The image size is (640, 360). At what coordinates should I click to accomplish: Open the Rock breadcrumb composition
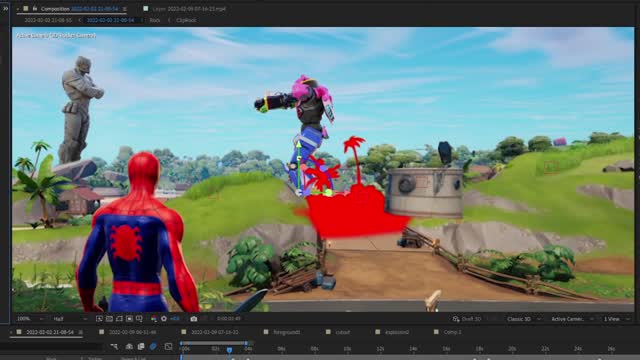click(x=155, y=20)
